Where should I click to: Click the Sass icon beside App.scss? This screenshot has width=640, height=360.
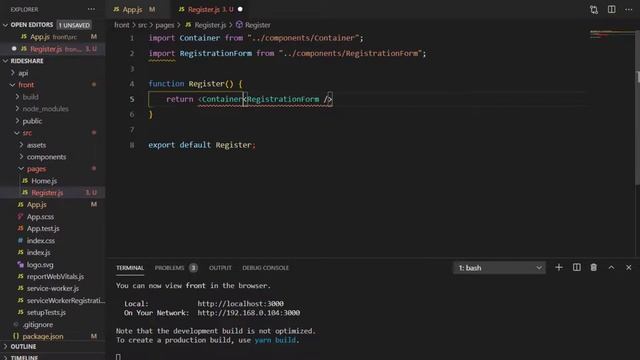coord(20,216)
